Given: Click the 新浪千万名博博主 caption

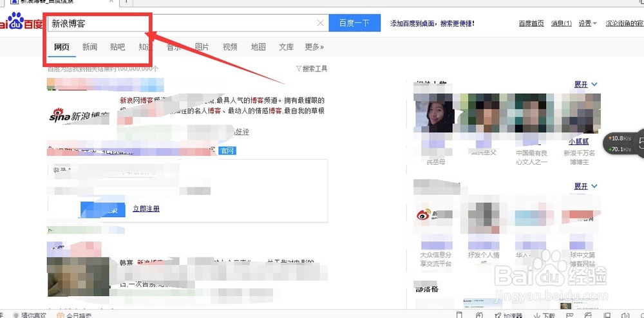Looking at the screenshot, I should 579,158.
